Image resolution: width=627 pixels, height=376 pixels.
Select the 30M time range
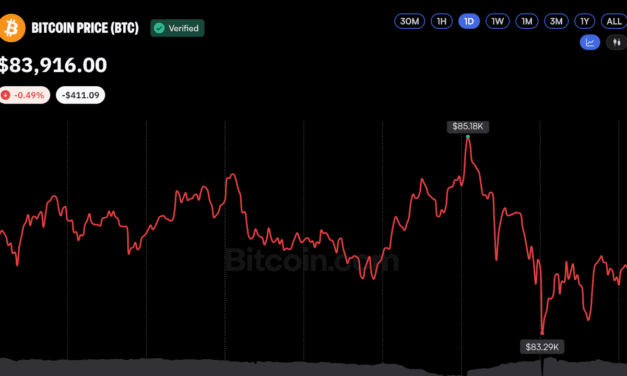[x=409, y=21]
